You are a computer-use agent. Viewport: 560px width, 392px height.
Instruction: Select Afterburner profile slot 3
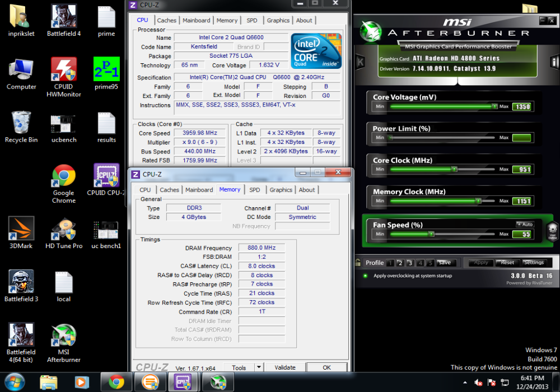pos(410,263)
